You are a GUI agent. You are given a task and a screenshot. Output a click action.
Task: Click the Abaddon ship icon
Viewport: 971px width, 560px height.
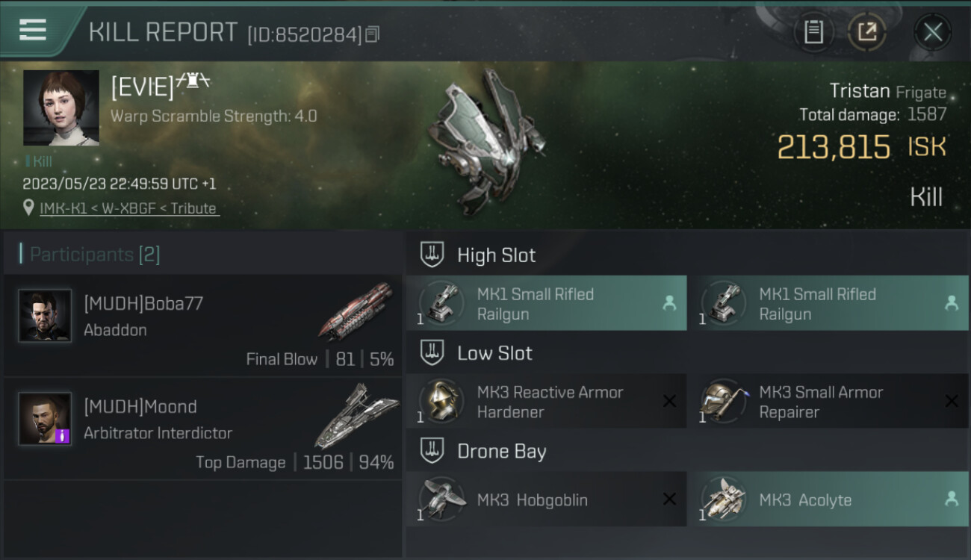356,311
